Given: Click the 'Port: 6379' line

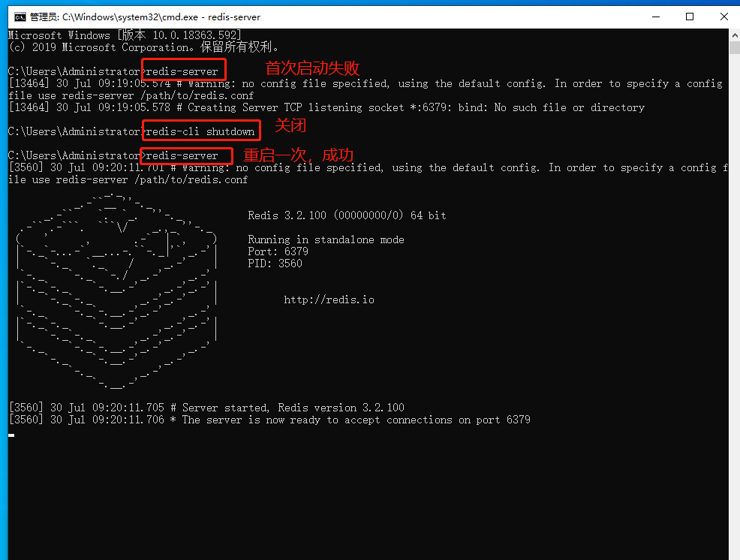Looking at the screenshot, I should [x=278, y=251].
